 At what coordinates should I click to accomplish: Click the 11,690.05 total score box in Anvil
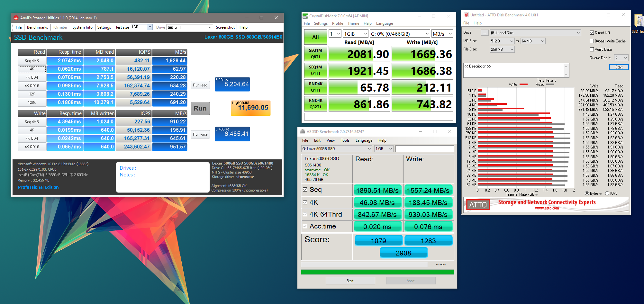(251, 108)
